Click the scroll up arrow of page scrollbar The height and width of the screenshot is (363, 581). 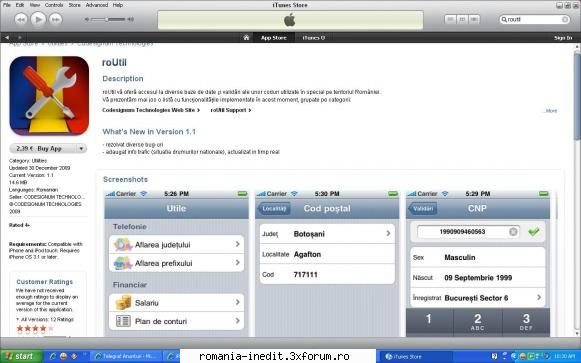[577, 47]
